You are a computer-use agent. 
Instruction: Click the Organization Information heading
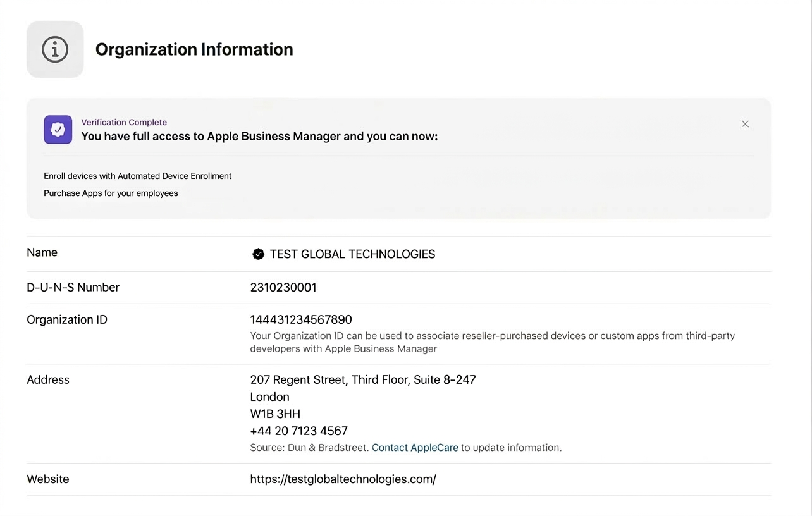(194, 49)
